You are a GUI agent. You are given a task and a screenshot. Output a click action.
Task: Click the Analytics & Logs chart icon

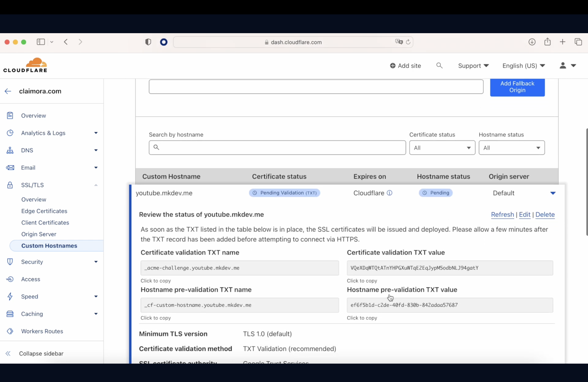[x=10, y=133]
